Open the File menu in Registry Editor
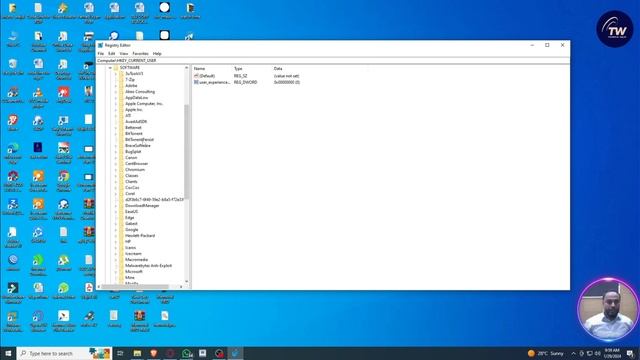The image size is (640, 360). (x=100, y=53)
